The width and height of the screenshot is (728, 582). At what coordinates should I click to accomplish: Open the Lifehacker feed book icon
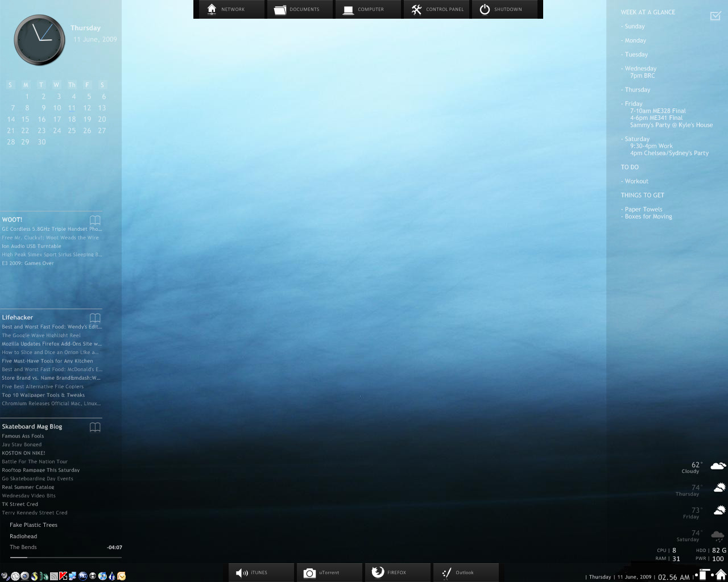[x=95, y=318]
